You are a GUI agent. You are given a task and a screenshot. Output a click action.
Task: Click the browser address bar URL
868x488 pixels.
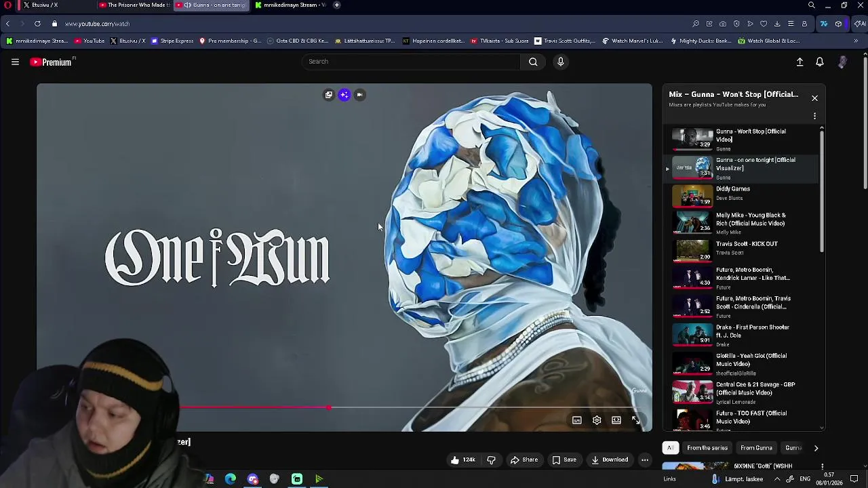coord(97,24)
